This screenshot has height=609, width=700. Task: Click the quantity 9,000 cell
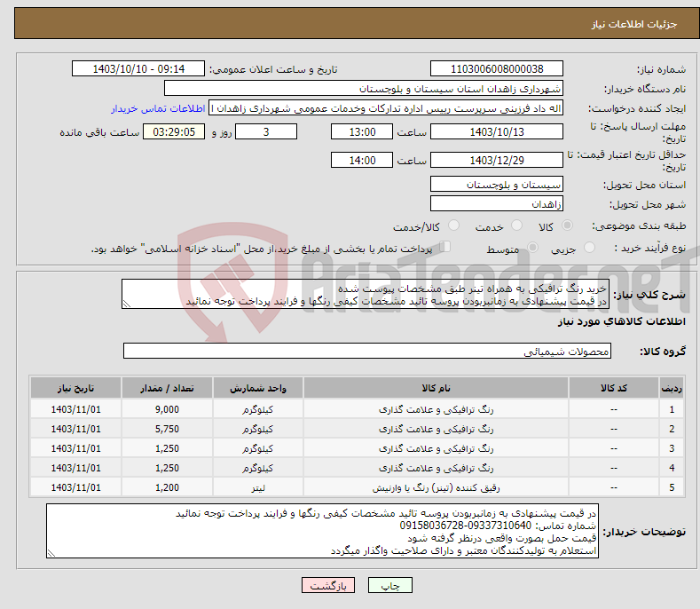coord(167,409)
